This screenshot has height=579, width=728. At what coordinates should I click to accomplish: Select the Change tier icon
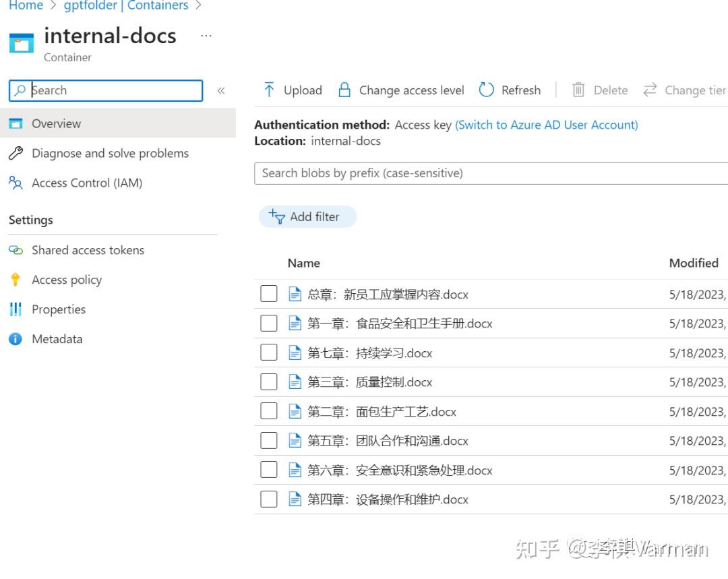click(650, 90)
